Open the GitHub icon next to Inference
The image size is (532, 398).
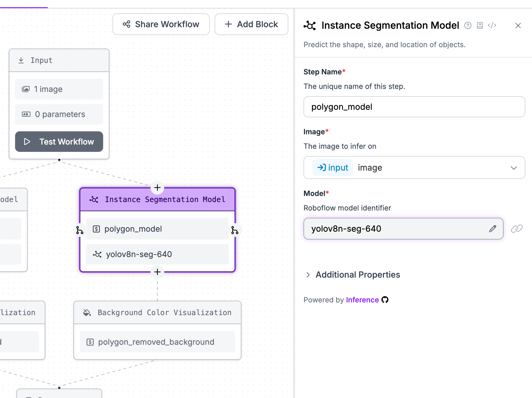385,300
